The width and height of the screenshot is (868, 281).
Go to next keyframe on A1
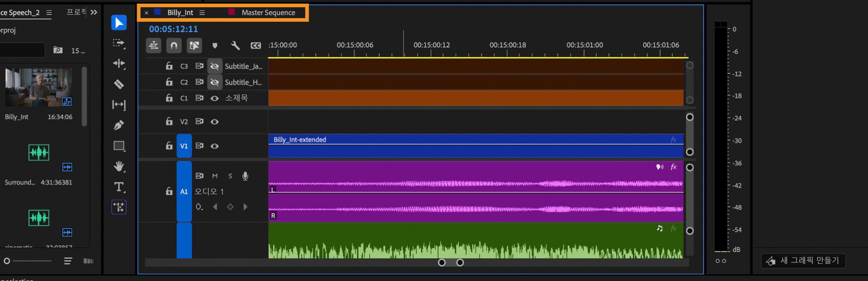click(245, 207)
